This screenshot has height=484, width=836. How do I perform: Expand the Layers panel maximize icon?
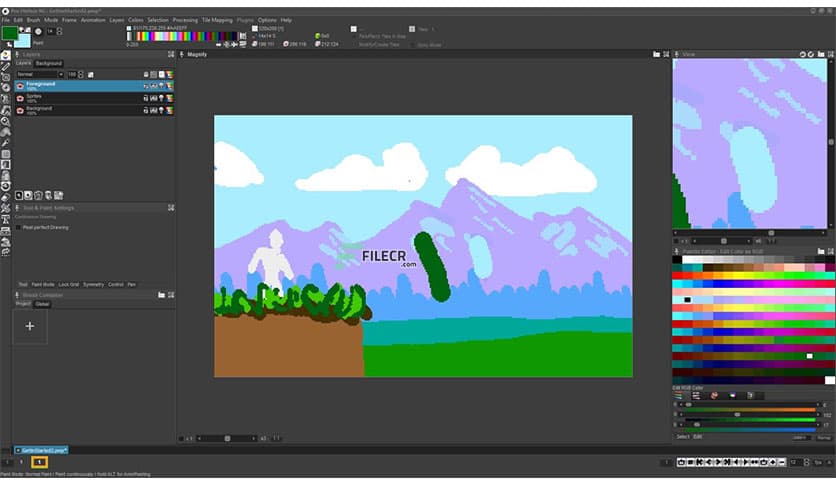coord(171,54)
